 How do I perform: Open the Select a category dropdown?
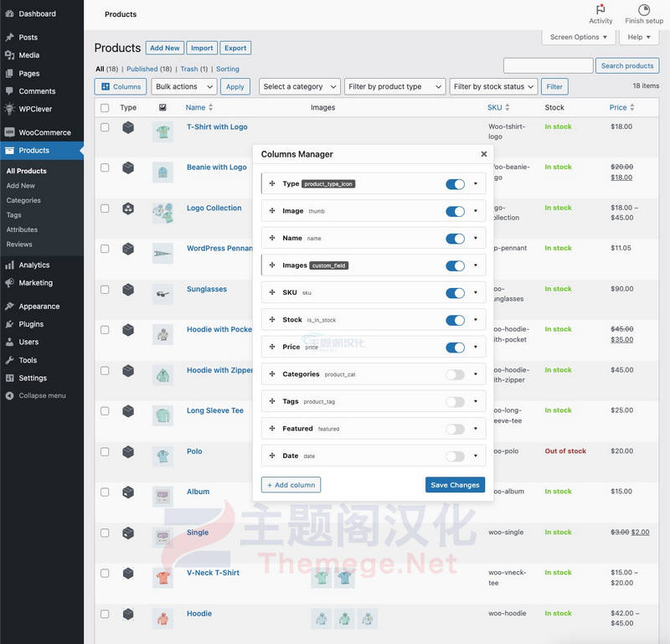pyautogui.click(x=300, y=87)
